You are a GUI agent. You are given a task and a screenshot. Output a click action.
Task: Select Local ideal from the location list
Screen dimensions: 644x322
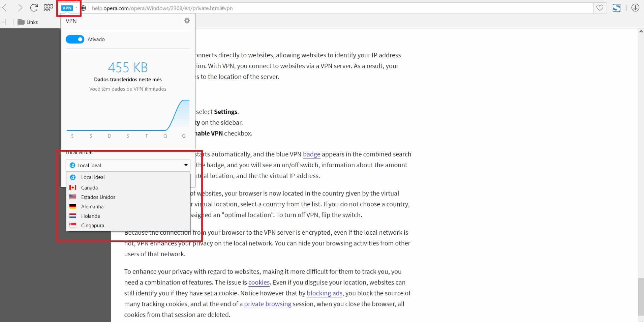pyautogui.click(x=128, y=177)
